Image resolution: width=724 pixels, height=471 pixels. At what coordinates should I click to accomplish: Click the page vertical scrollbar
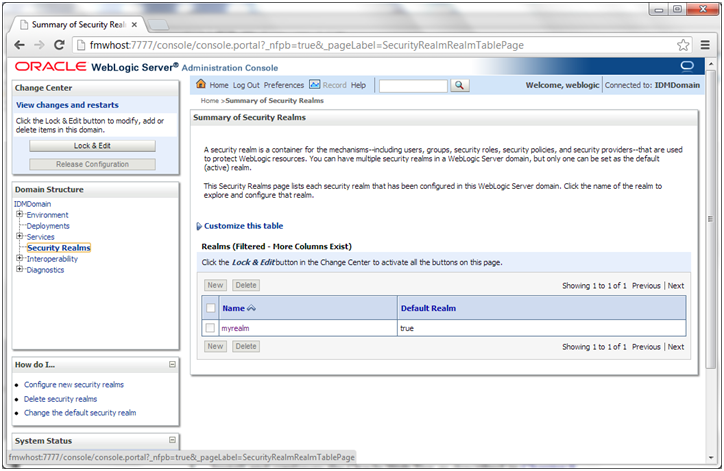click(711, 219)
